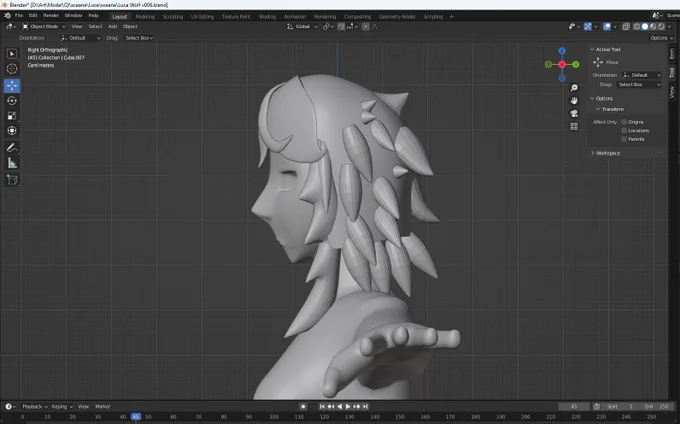Open the timeline editor type icon

10,407
